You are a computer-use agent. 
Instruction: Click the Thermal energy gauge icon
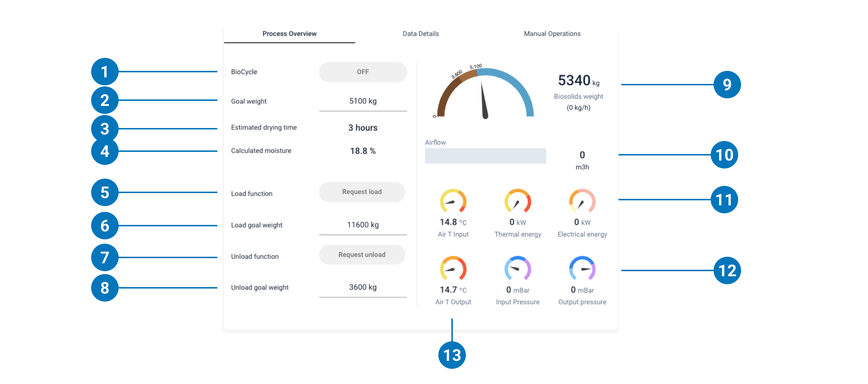tap(518, 201)
